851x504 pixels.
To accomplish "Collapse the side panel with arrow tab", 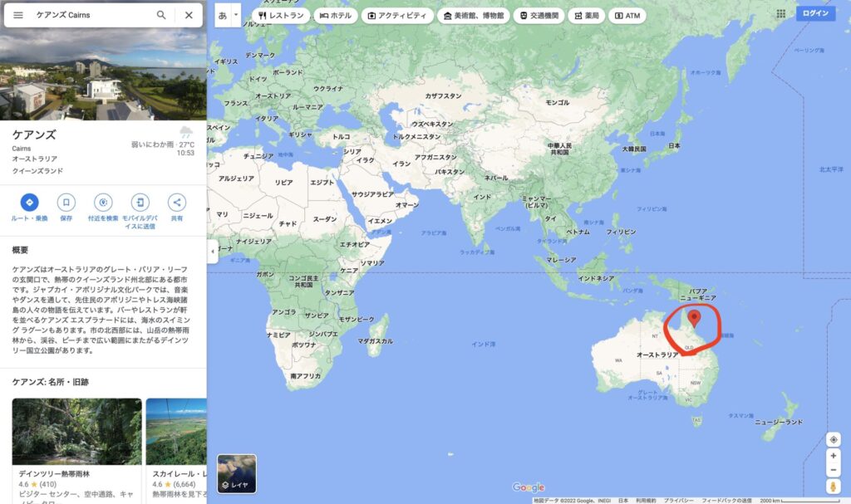I will click(213, 252).
